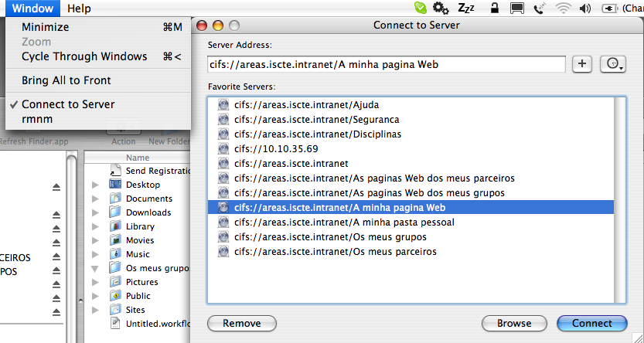Click server icon beside 10.10.35.69 favorite
This screenshot has height=343, width=644.
pyautogui.click(x=223, y=149)
